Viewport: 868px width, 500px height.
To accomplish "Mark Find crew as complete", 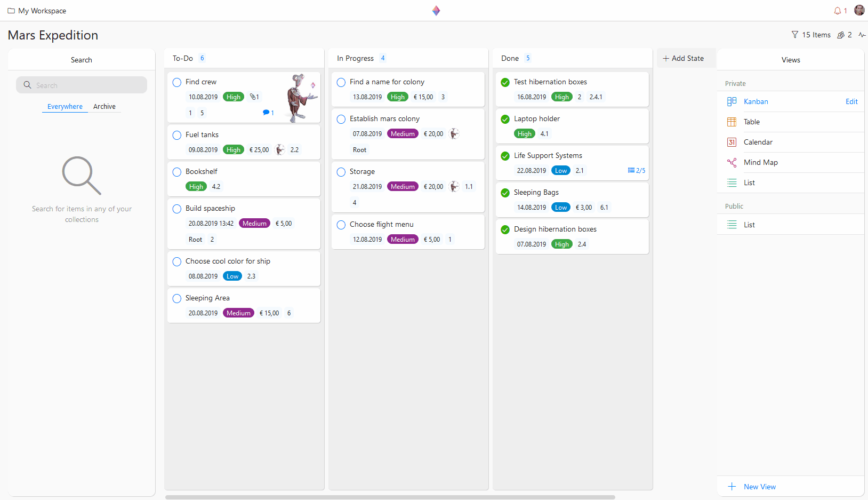I will tap(176, 82).
